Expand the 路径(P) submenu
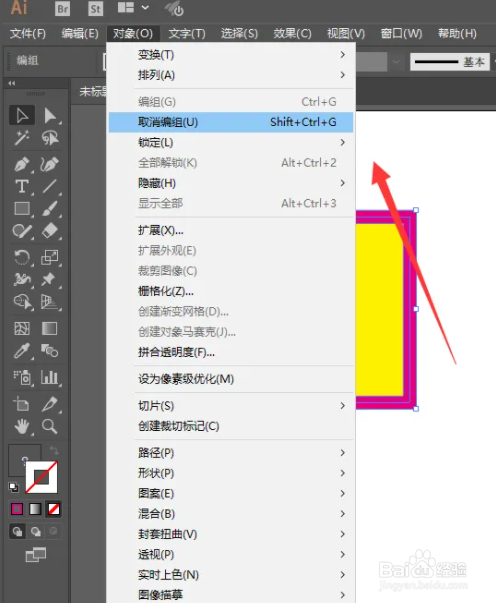This screenshot has height=603, width=496. 230,453
